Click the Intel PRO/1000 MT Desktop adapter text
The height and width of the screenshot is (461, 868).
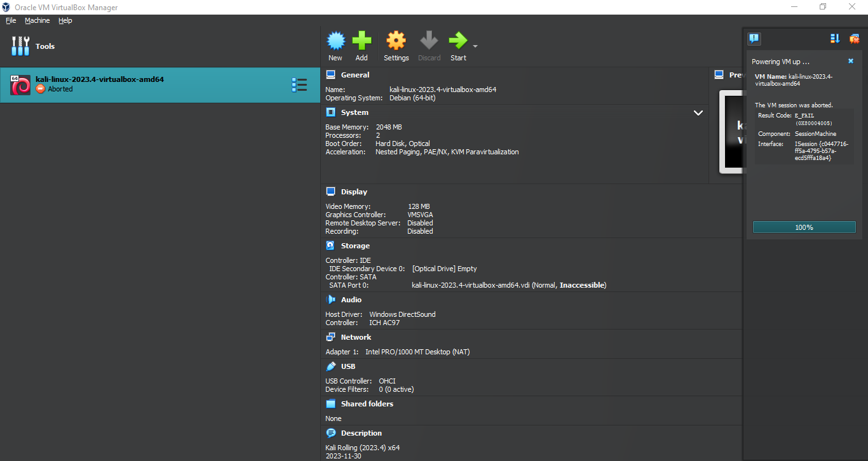pyautogui.click(x=417, y=352)
